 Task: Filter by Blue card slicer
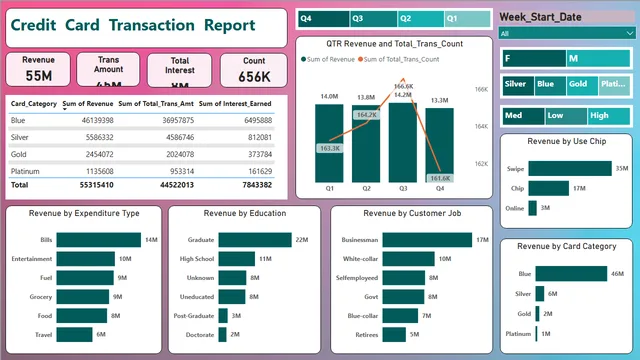[x=550, y=86]
